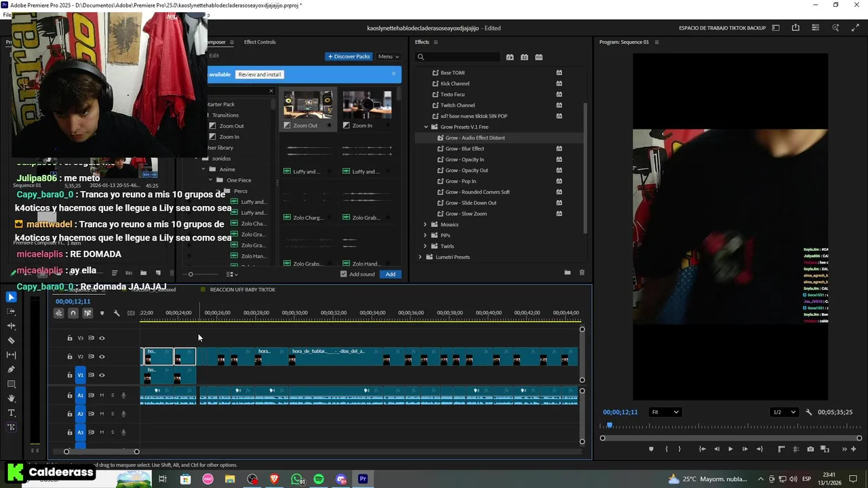Open the Effects panel tab

[422, 42]
